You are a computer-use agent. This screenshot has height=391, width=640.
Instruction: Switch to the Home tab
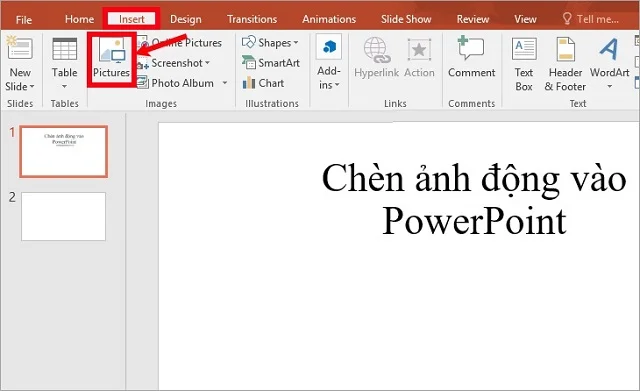click(x=79, y=19)
